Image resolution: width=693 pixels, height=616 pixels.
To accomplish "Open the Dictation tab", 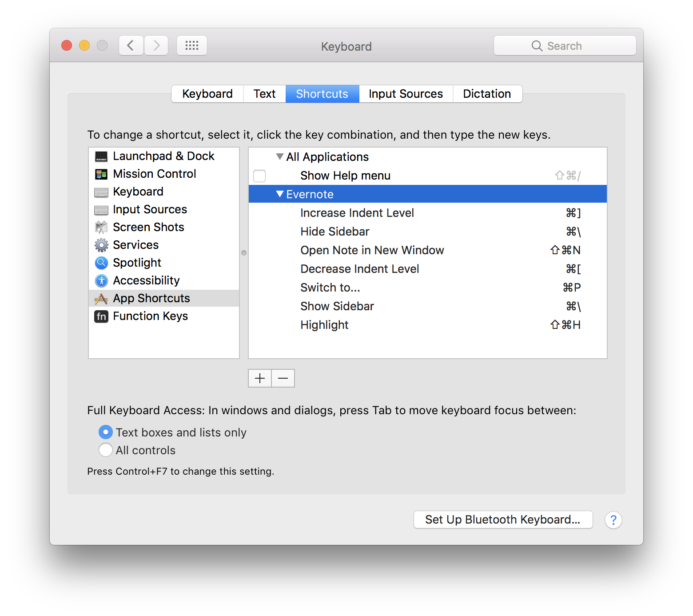I will point(487,94).
